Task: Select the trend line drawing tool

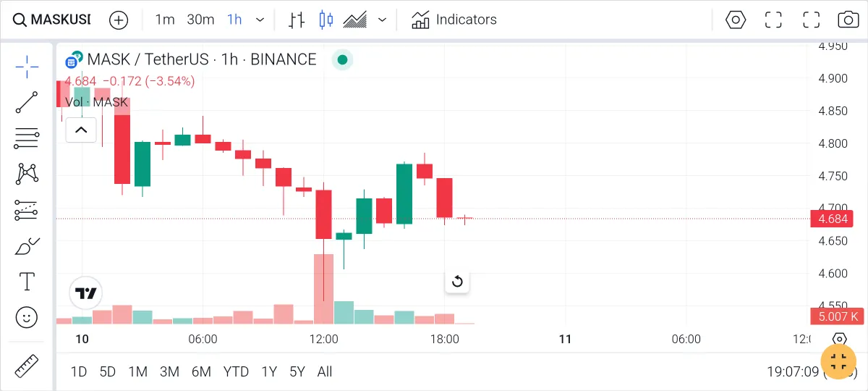Action: 27,102
